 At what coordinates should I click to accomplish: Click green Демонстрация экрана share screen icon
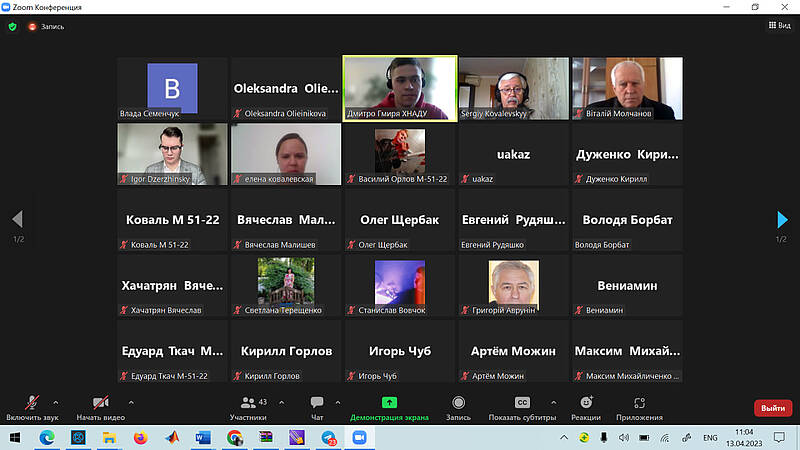(389, 402)
